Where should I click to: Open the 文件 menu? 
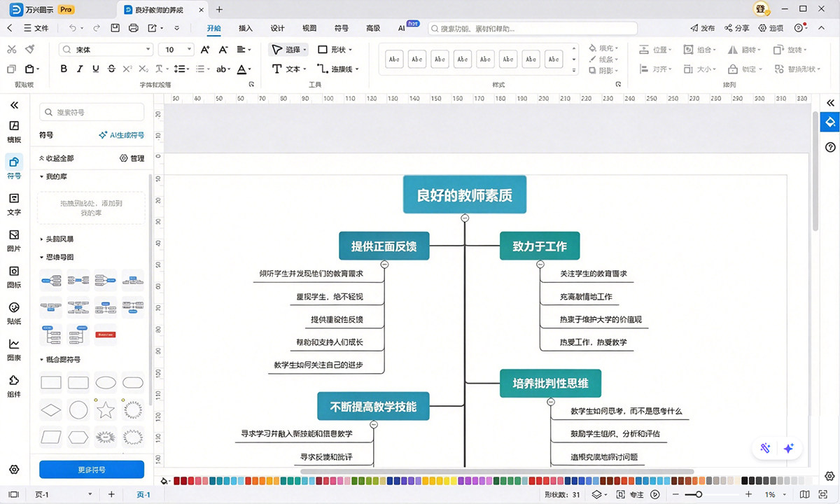pos(36,28)
